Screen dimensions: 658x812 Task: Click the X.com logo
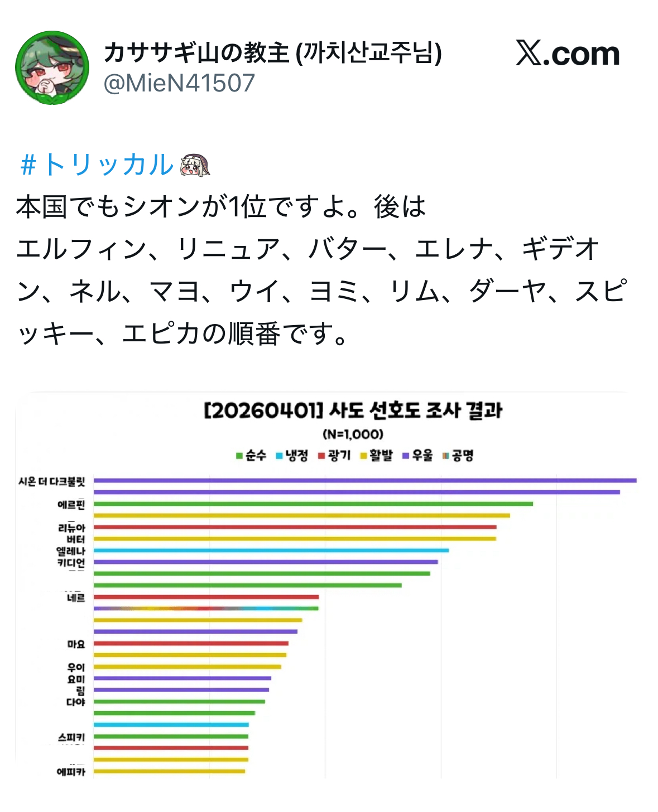568,54
